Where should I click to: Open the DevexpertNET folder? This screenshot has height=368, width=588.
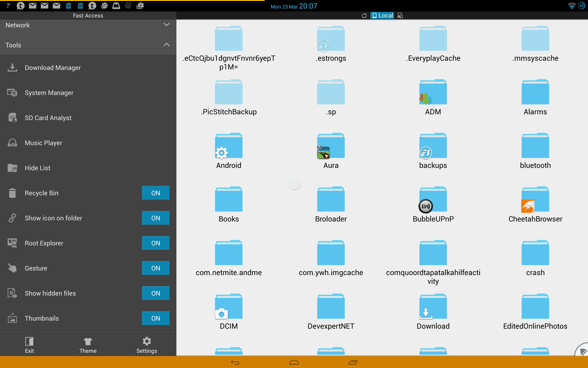click(331, 312)
